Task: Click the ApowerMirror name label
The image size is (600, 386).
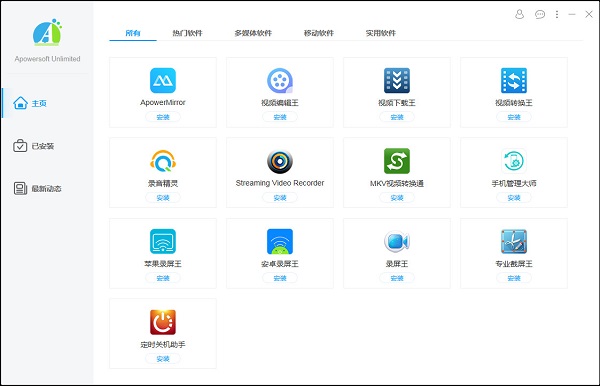Action: [163, 103]
